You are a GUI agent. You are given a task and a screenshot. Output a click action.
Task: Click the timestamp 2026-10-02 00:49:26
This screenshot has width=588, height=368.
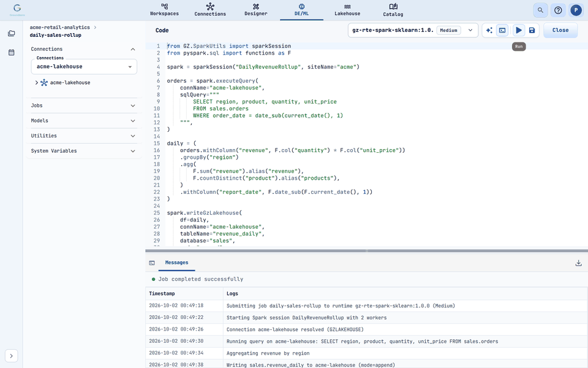[x=176, y=329]
